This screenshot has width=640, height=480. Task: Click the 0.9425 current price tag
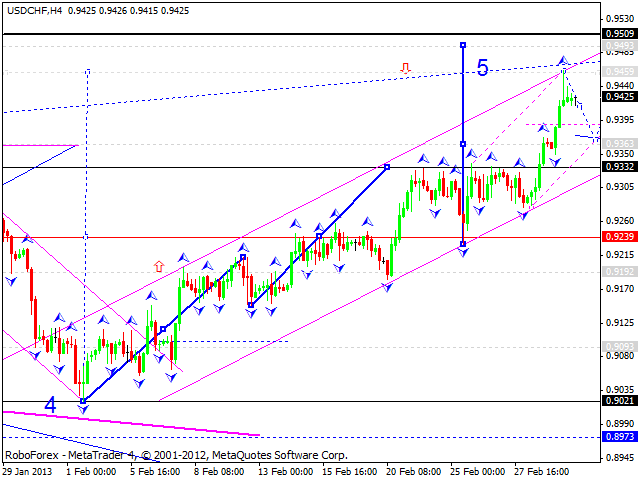pyautogui.click(x=620, y=97)
